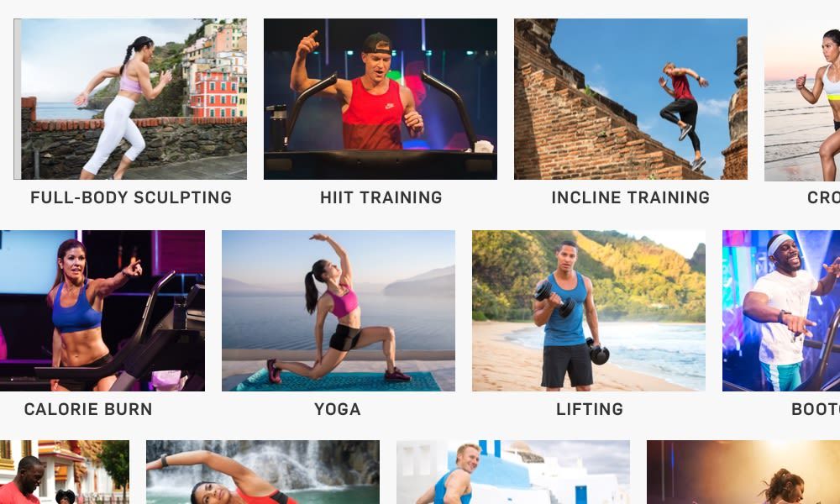
Task: Open the Lifting dumbbell beach photo
Action: click(589, 311)
